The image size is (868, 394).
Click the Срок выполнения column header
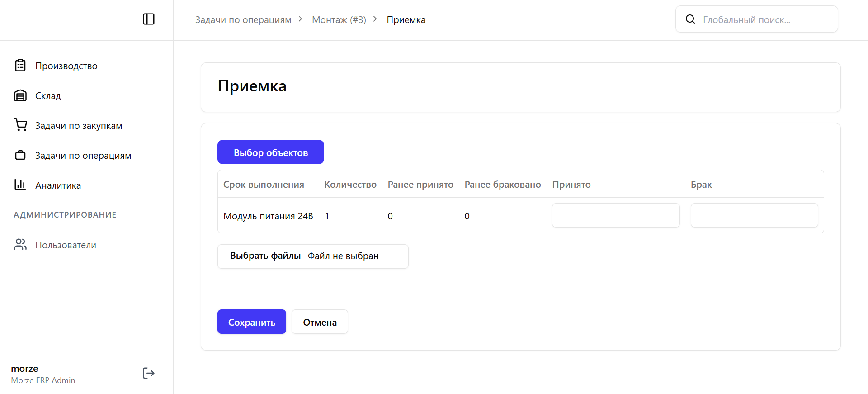pyautogui.click(x=264, y=185)
